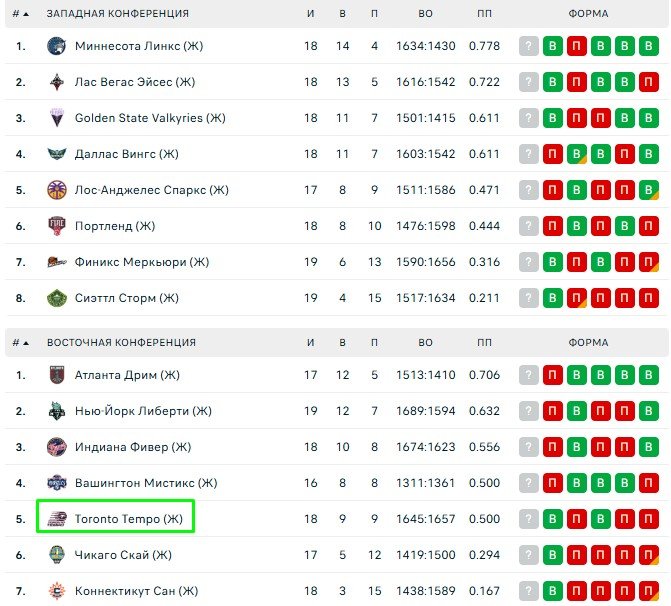Click the Портленд team logo
This screenshot has height=606, width=671.
click(56, 226)
